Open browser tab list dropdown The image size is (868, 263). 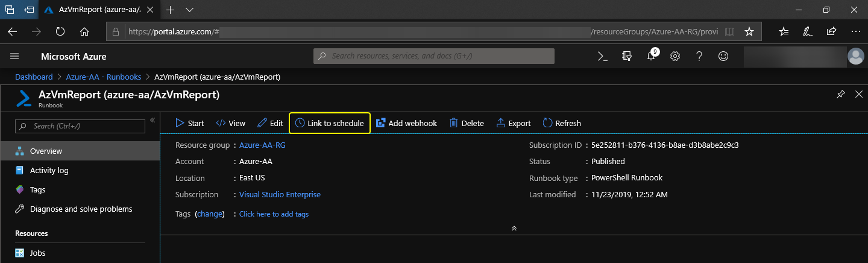[189, 10]
